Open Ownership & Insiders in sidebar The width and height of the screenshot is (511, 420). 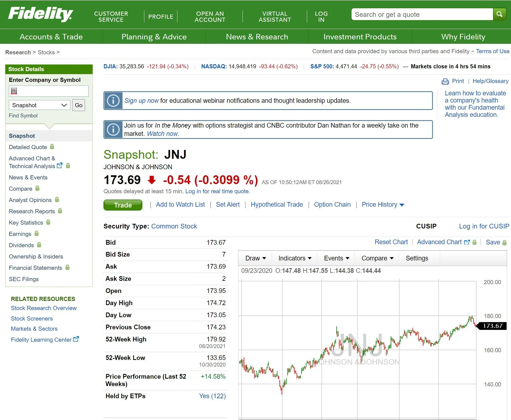point(36,256)
